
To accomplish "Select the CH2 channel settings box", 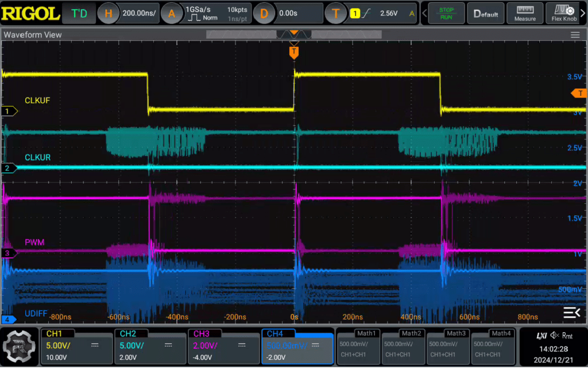I will click(x=150, y=347).
